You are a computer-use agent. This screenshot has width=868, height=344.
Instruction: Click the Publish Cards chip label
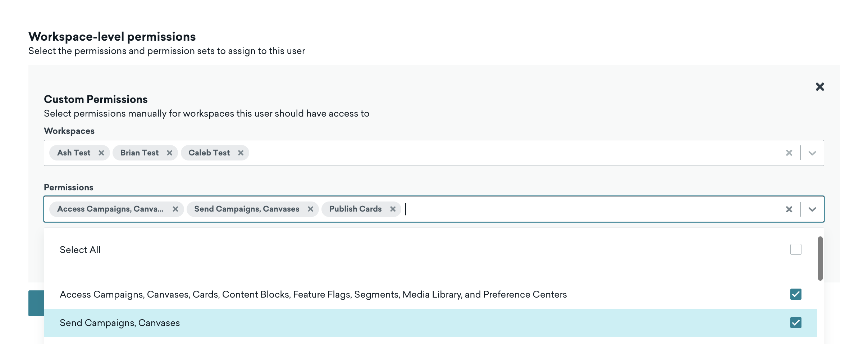pyautogui.click(x=356, y=209)
